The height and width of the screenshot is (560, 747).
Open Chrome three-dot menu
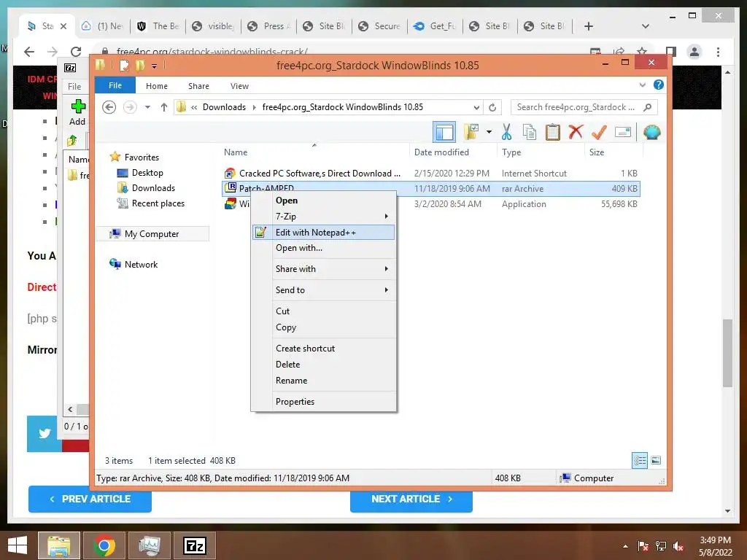click(718, 52)
